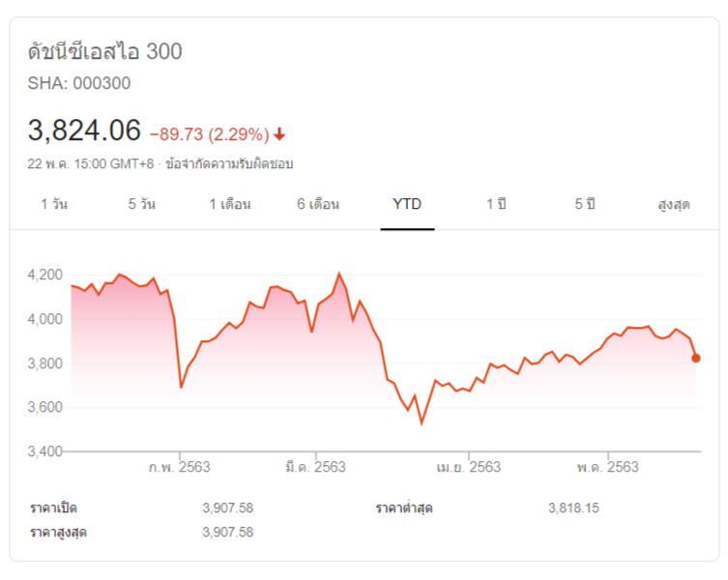Click the −89.73 (2.29%) change value
Image resolution: width=728 pixels, height=580 pixels.
pos(208,134)
